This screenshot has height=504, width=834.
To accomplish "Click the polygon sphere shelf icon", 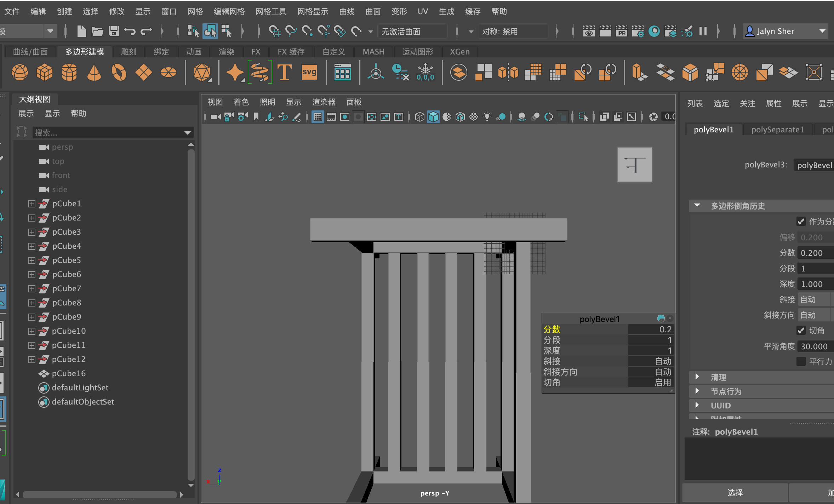I will coord(20,72).
